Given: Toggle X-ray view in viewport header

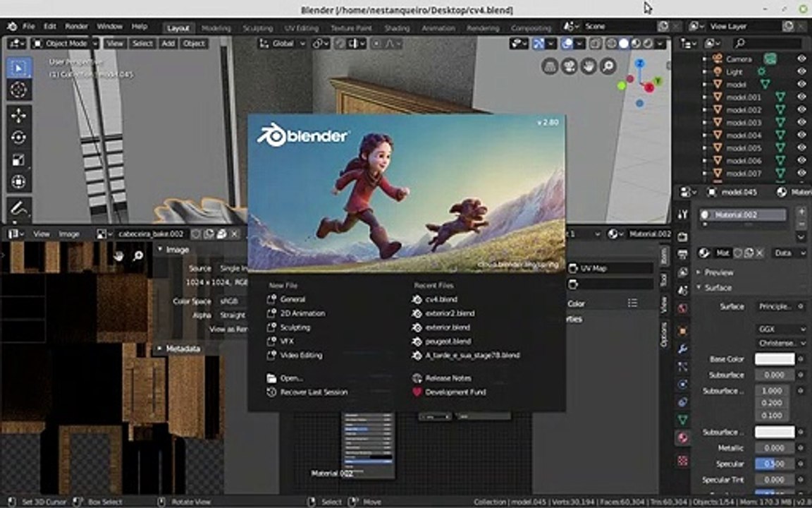Looking at the screenshot, I should coord(596,44).
